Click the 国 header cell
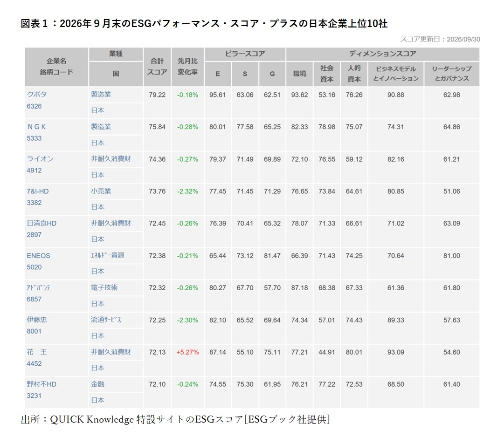The image size is (504, 444). (116, 74)
